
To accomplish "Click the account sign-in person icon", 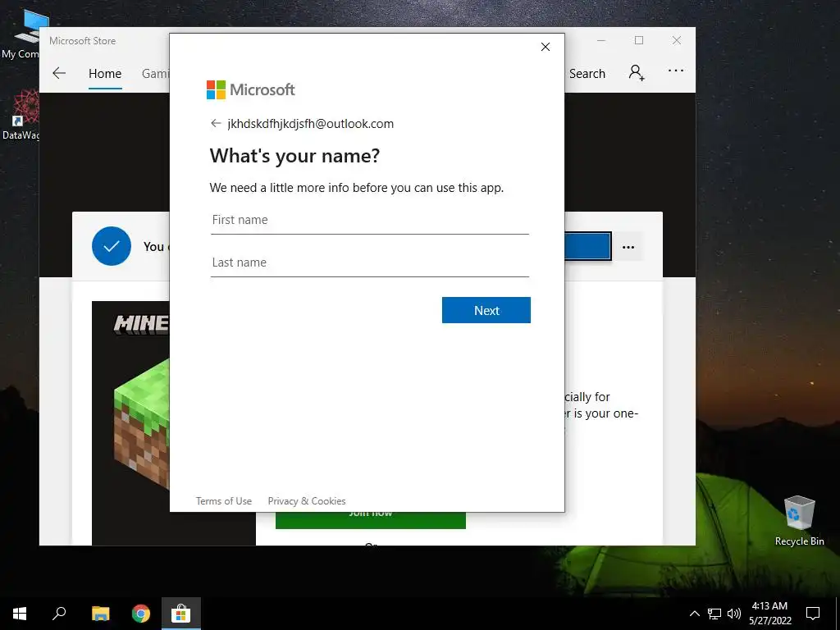I will [637, 72].
